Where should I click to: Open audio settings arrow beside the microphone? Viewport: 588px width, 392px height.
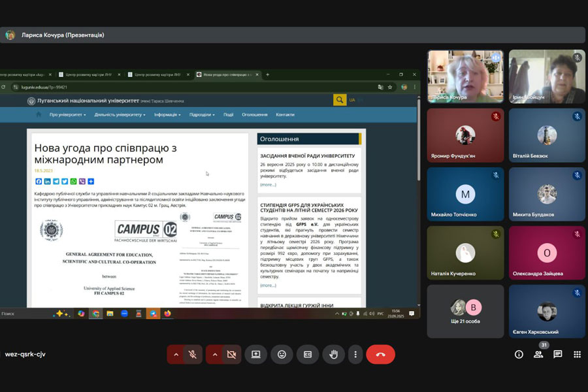(x=175, y=354)
